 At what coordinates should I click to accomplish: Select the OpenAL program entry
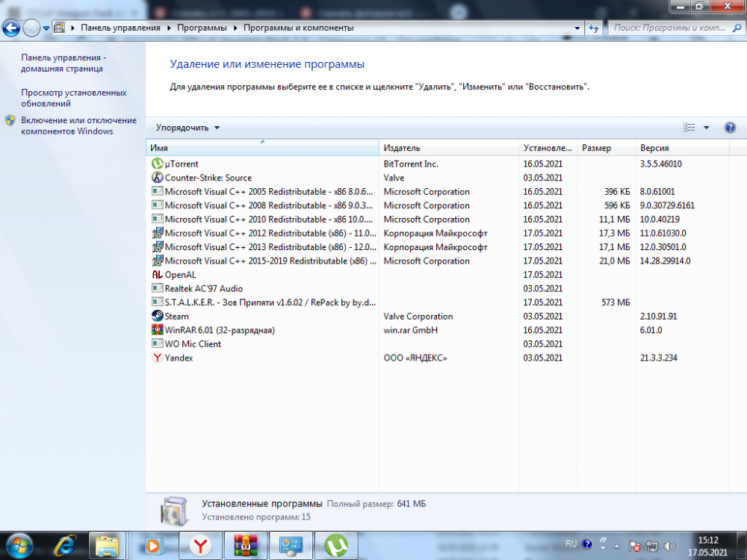pyautogui.click(x=180, y=275)
